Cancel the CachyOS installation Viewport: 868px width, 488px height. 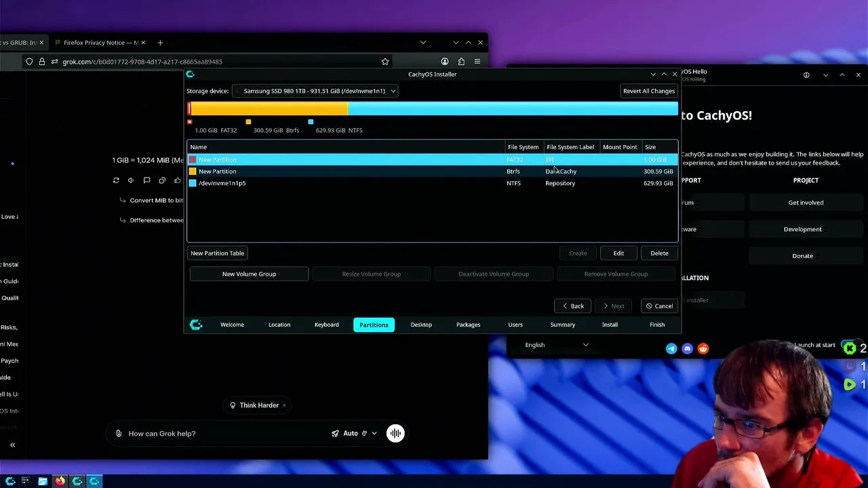pyautogui.click(x=659, y=306)
